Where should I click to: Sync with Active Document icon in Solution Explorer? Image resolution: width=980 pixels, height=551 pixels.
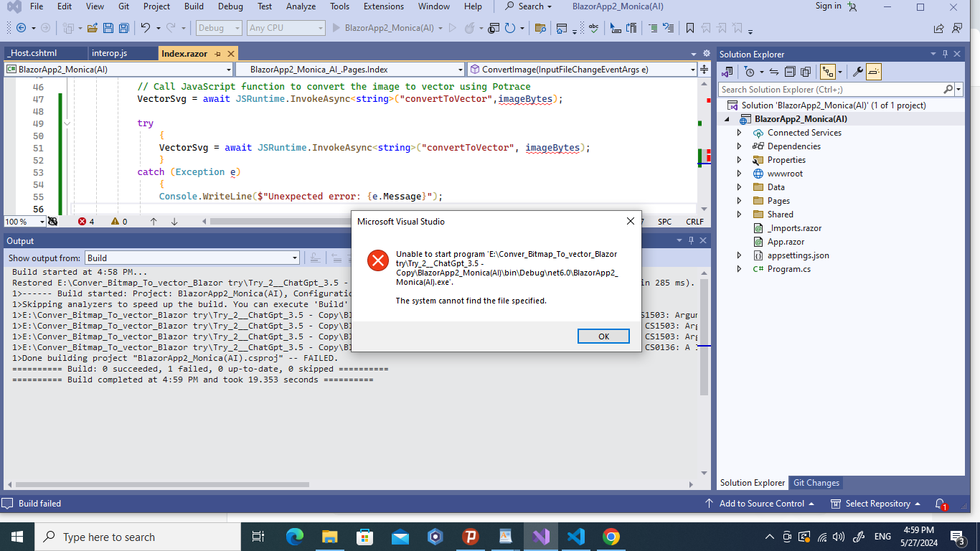pos(774,72)
